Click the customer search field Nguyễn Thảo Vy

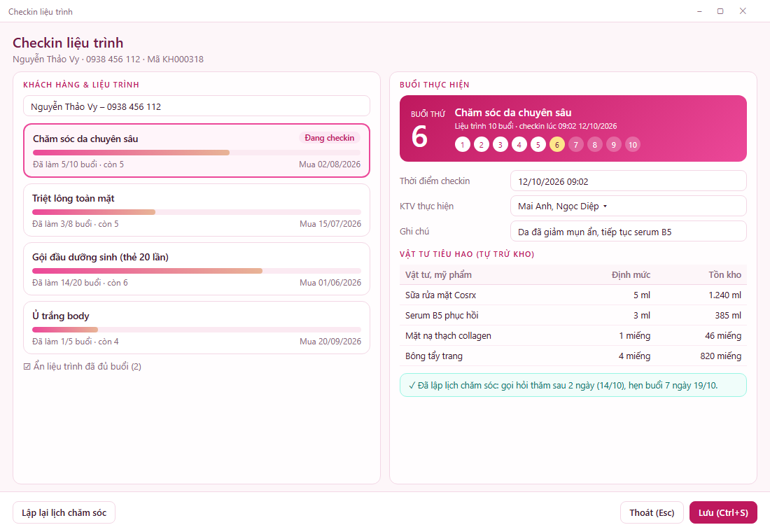point(197,106)
